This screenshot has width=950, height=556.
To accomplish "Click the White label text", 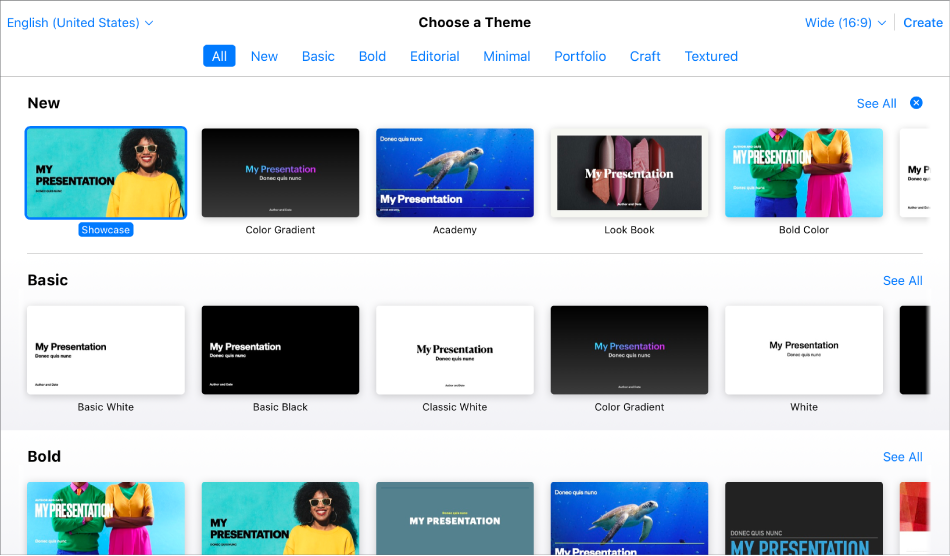I will click(804, 407).
